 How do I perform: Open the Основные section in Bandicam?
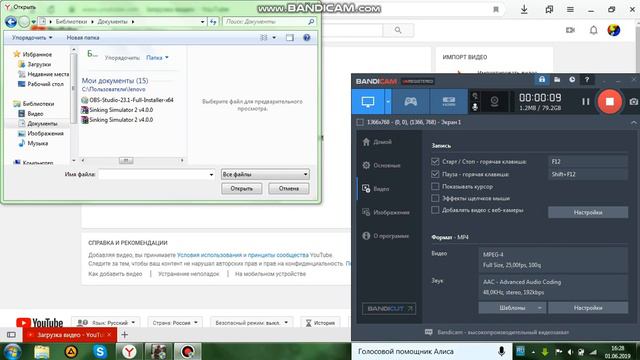point(381,165)
